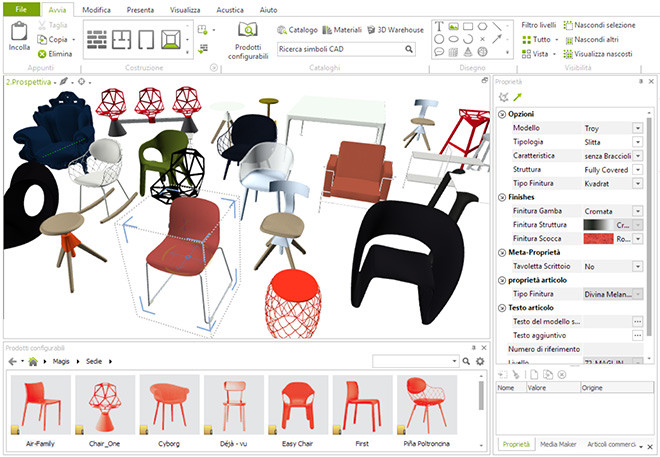Click the target icon in viewport header
The width and height of the screenshot is (660, 457).
pyautogui.click(x=82, y=82)
